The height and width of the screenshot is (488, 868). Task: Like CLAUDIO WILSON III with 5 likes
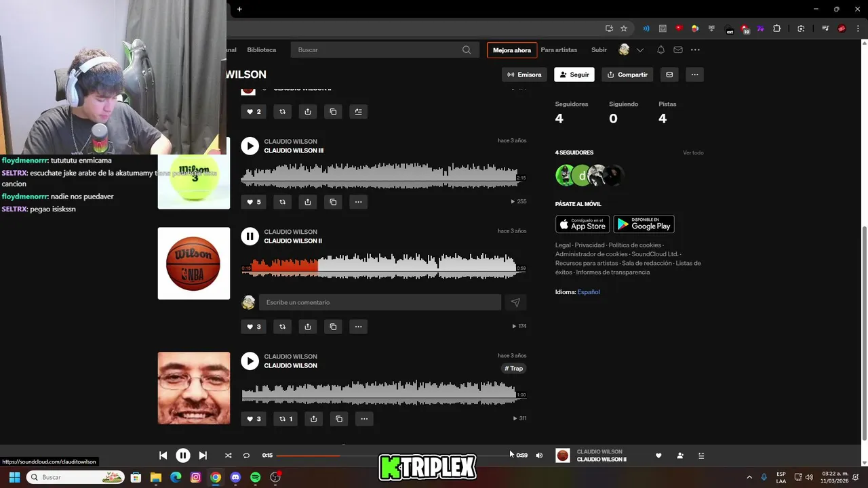point(254,201)
